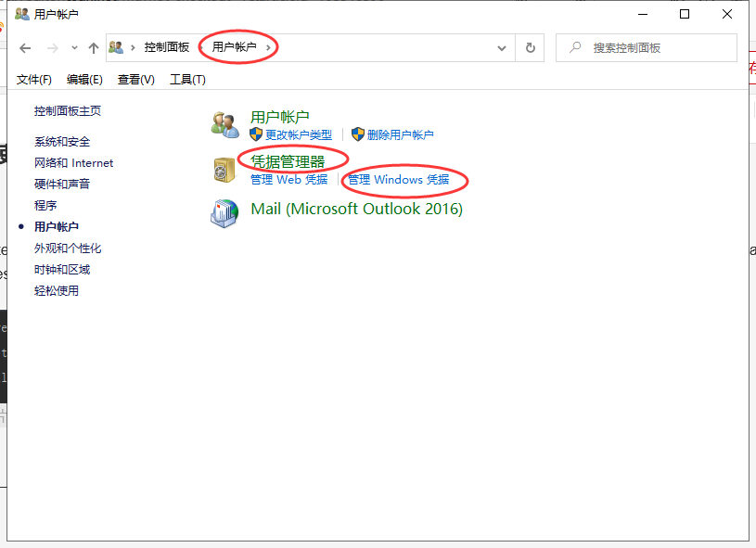Screen dimensions: 756x548
Task: Click the back navigation arrow
Action: point(24,47)
